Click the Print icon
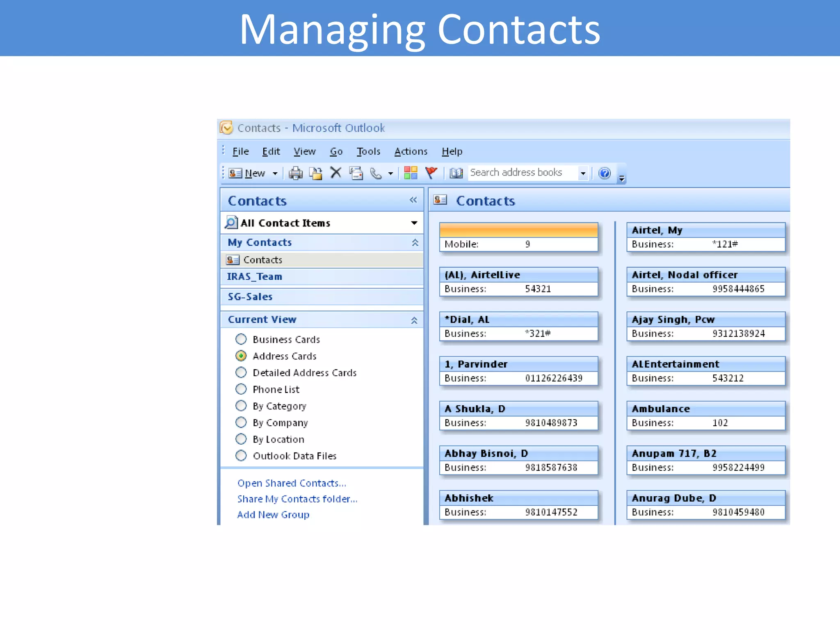The width and height of the screenshot is (840, 630). pyautogui.click(x=295, y=173)
